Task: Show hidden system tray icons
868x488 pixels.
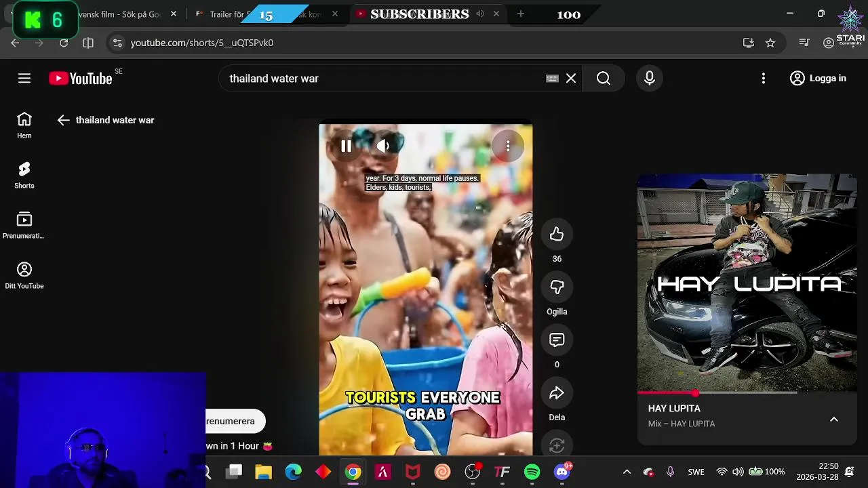Action: tap(627, 472)
